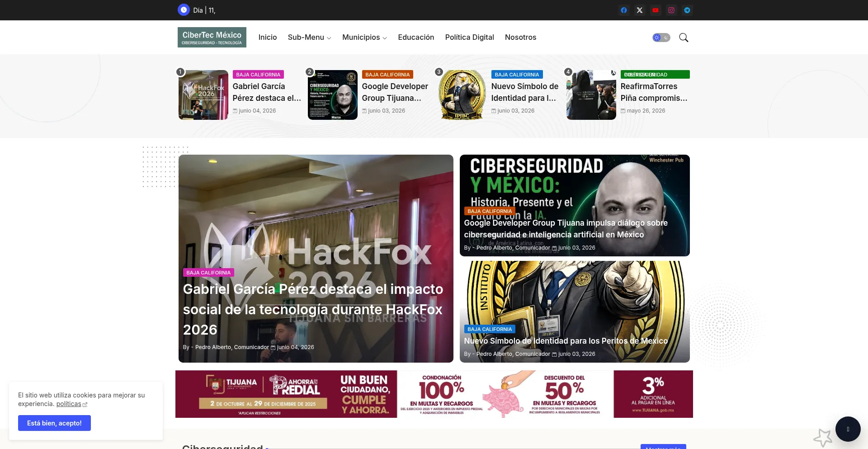
Task: Open the headline 'Google Developer Group Tijuana...'
Action: [x=395, y=92]
